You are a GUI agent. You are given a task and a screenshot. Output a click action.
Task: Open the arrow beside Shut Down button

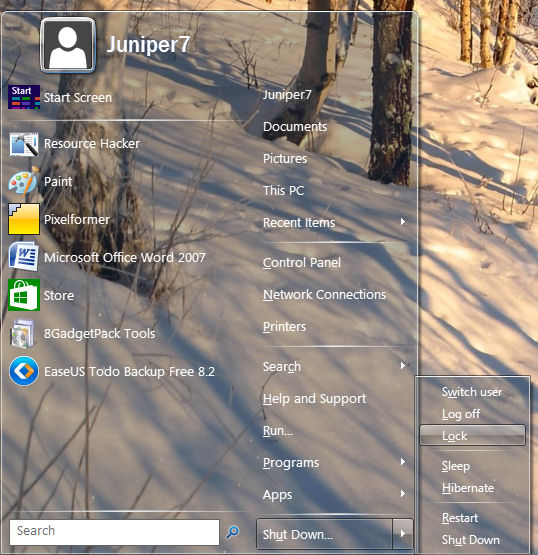pos(403,533)
